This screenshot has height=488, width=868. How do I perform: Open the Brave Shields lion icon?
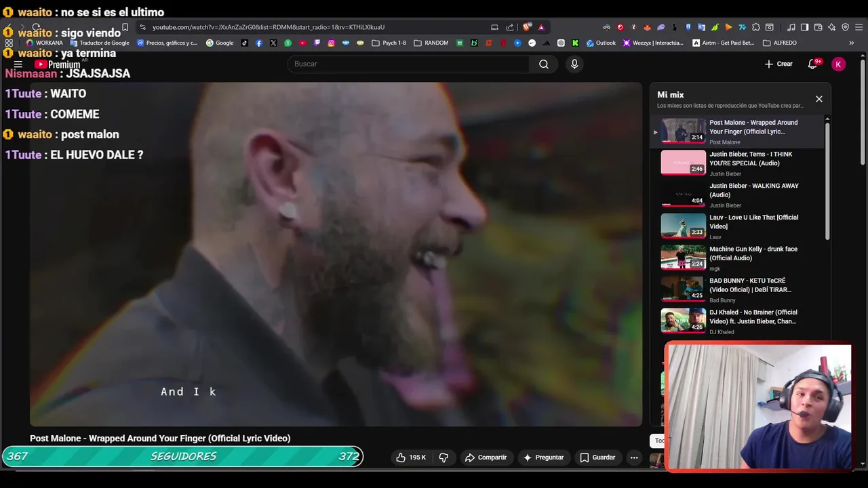tap(527, 27)
